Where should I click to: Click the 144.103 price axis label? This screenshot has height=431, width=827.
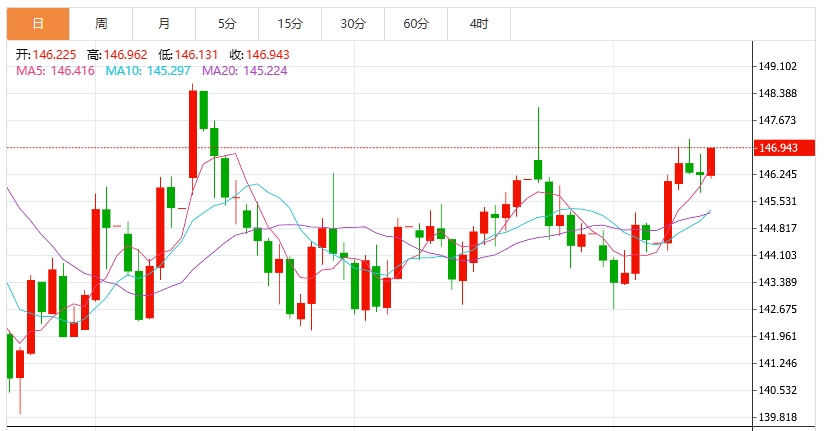777,255
